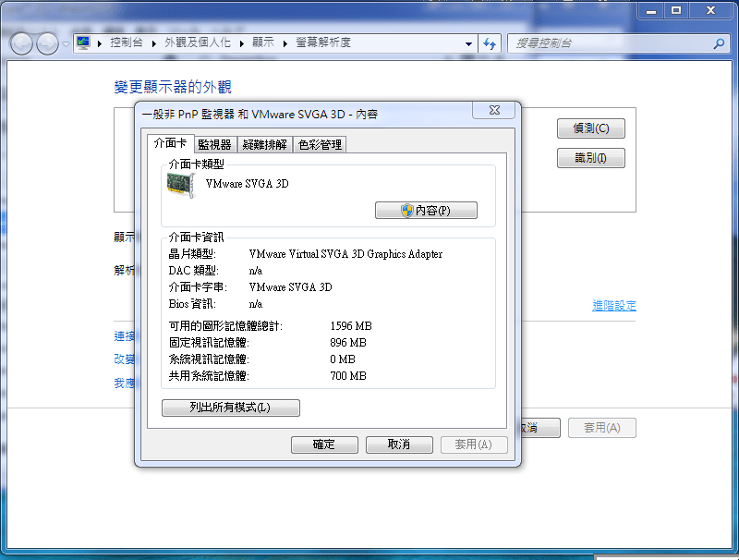Click the 識別(I) identify button

pos(591,158)
